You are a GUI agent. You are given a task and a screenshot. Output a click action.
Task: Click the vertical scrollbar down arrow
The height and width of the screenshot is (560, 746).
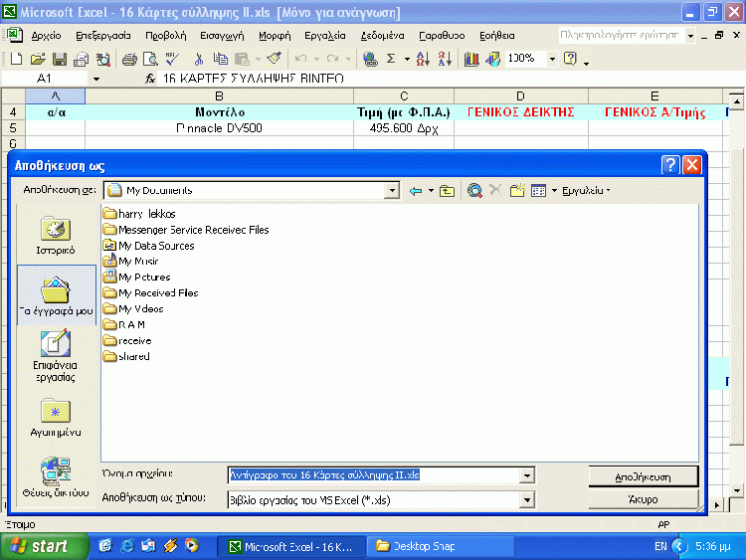coord(736,490)
